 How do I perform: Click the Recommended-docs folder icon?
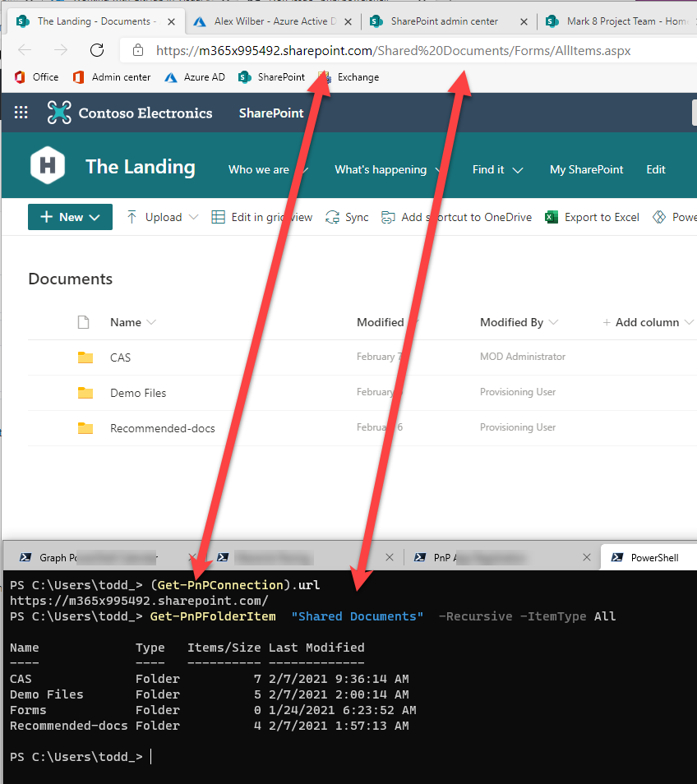[x=85, y=428]
